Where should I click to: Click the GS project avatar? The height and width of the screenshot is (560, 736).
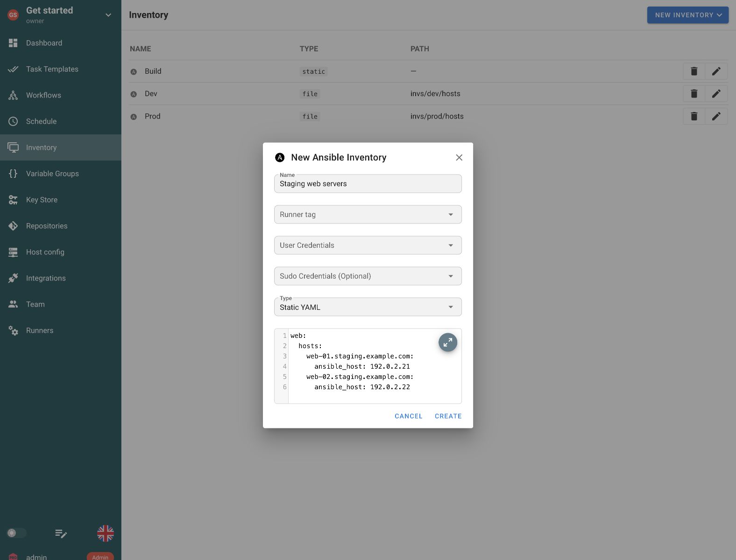coord(13,15)
